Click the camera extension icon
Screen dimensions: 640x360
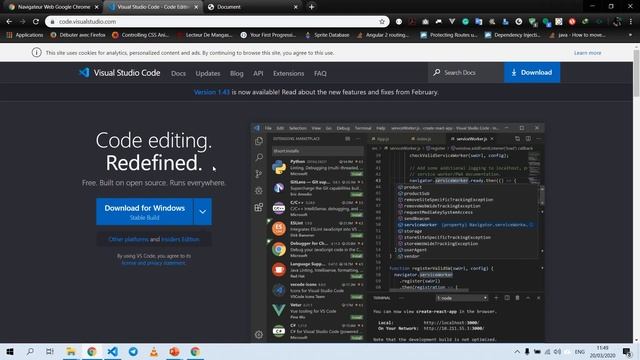425,22
